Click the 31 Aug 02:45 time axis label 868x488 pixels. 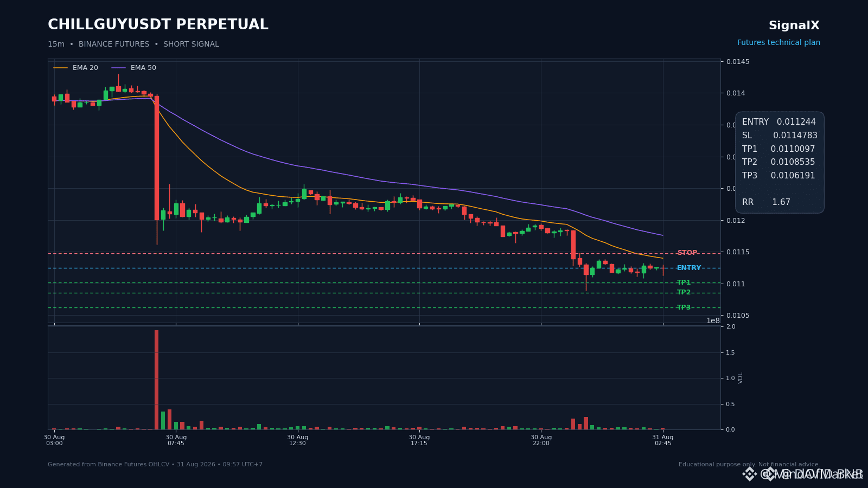pos(663,440)
